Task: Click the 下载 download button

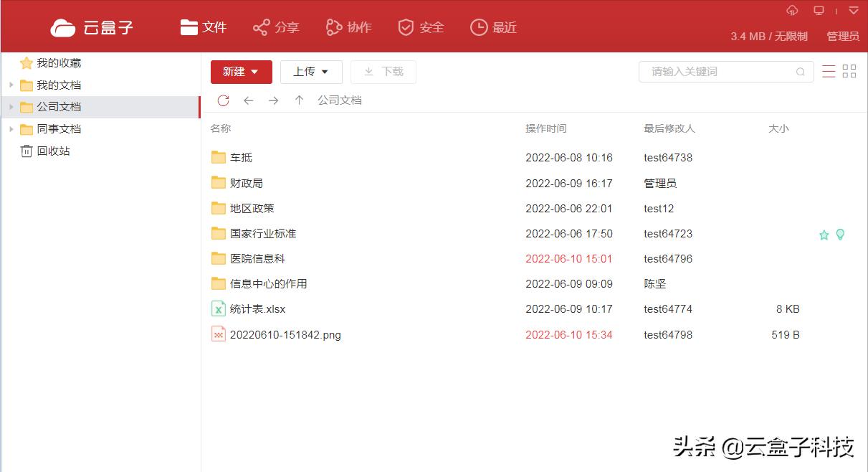Action: [x=383, y=72]
